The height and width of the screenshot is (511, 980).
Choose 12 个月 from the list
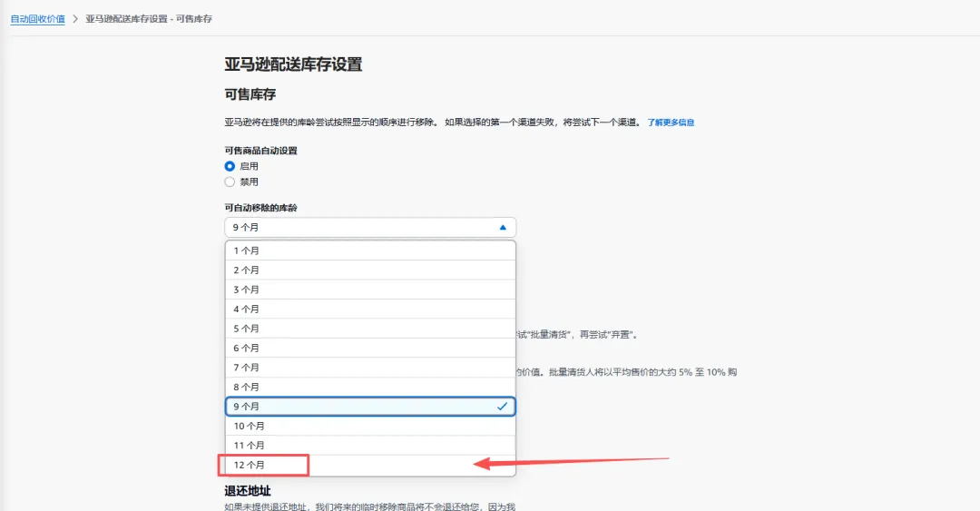tap(370, 466)
